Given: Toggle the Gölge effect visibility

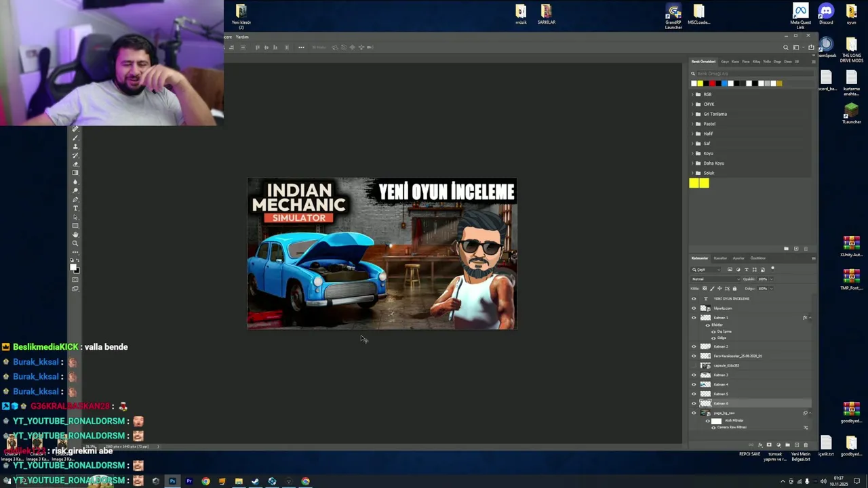Looking at the screenshot, I should 713,338.
